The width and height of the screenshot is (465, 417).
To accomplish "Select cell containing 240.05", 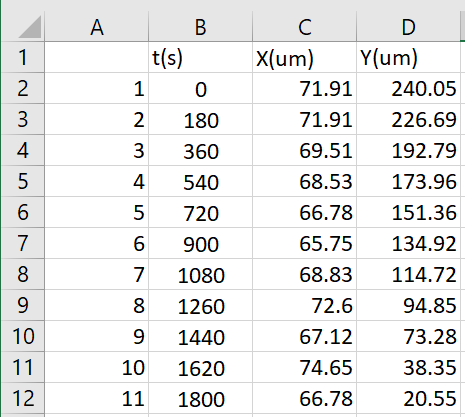I will point(408,88).
